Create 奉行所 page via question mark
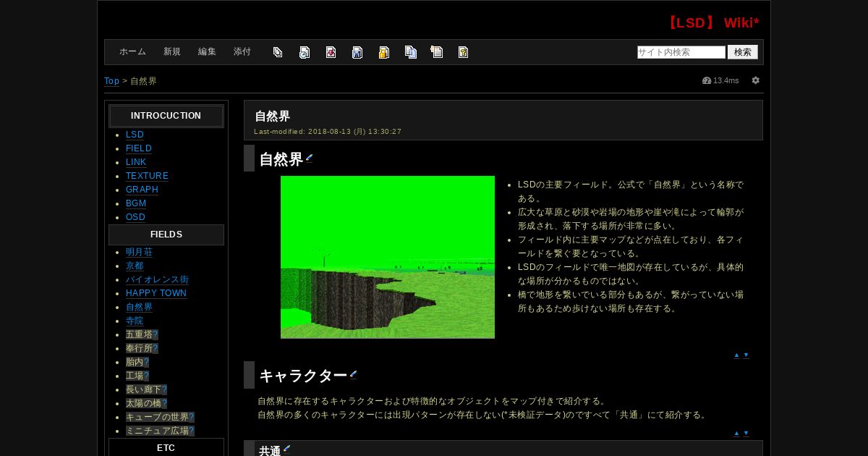Viewport: 868px width, 456px height. click(x=156, y=348)
